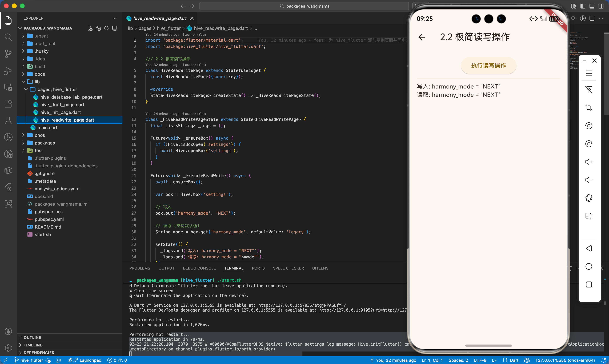Toggle secondary side bar layout button
Image resolution: width=609 pixels, height=364 pixels.
coord(601,6)
